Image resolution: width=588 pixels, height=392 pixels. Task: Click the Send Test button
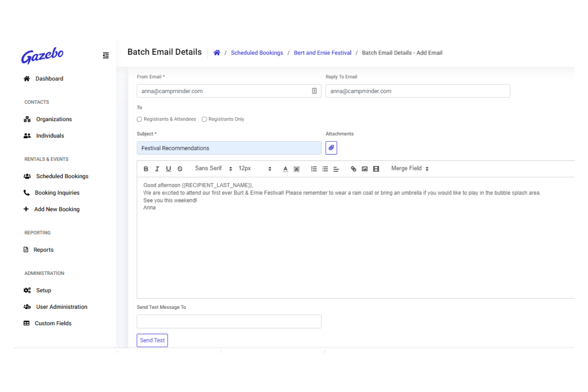click(152, 340)
